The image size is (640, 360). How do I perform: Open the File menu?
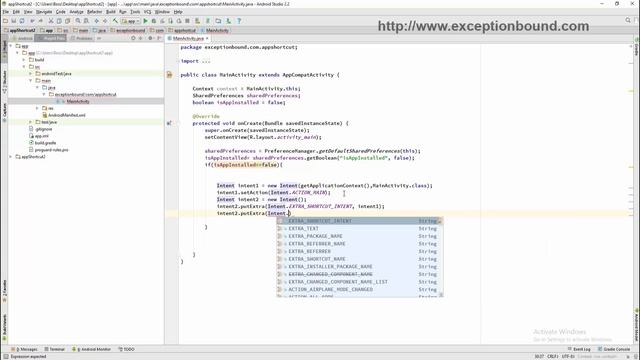tap(5, 12)
